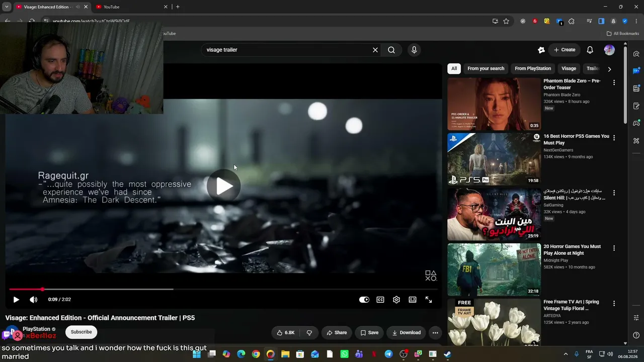Dislike the video
The width and height of the screenshot is (644, 362).
click(309, 332)
